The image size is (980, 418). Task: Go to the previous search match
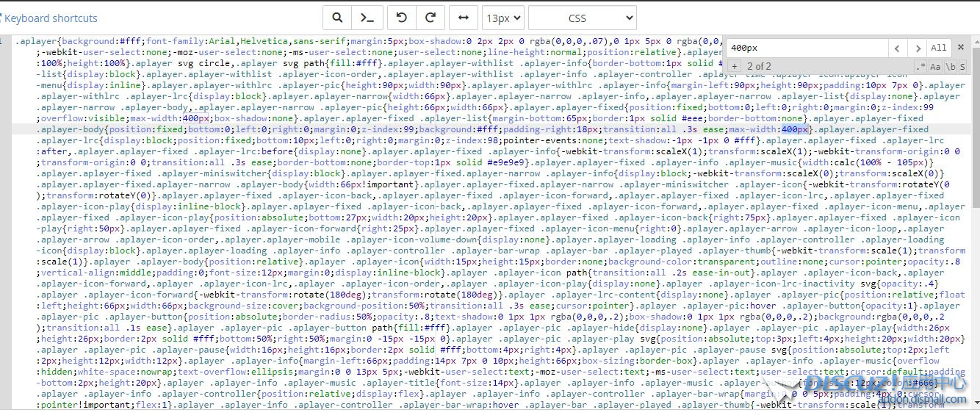tap(897, 48)
